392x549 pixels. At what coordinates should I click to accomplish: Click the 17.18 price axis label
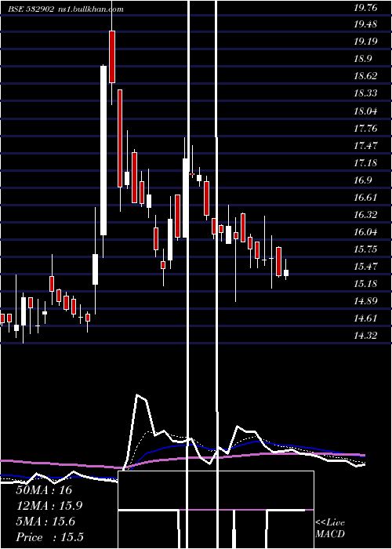coord(365,163)
